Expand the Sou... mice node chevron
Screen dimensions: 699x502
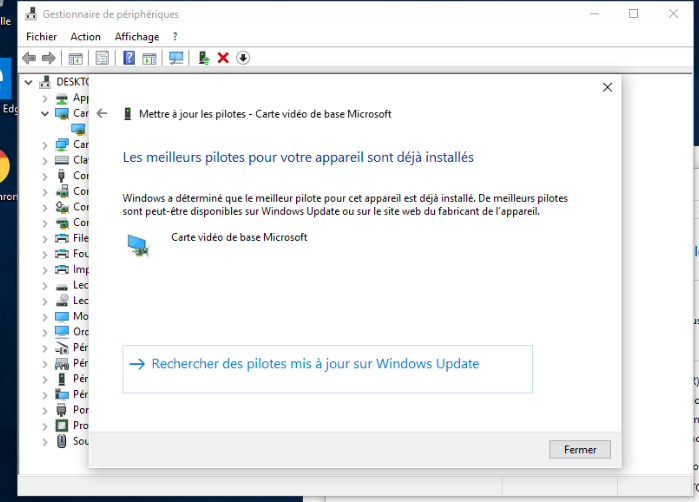click(x=45, y=442)
